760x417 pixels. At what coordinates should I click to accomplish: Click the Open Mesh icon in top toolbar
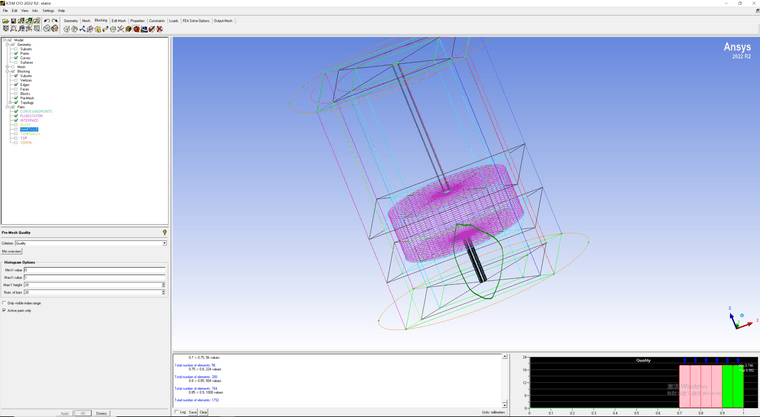29,21
